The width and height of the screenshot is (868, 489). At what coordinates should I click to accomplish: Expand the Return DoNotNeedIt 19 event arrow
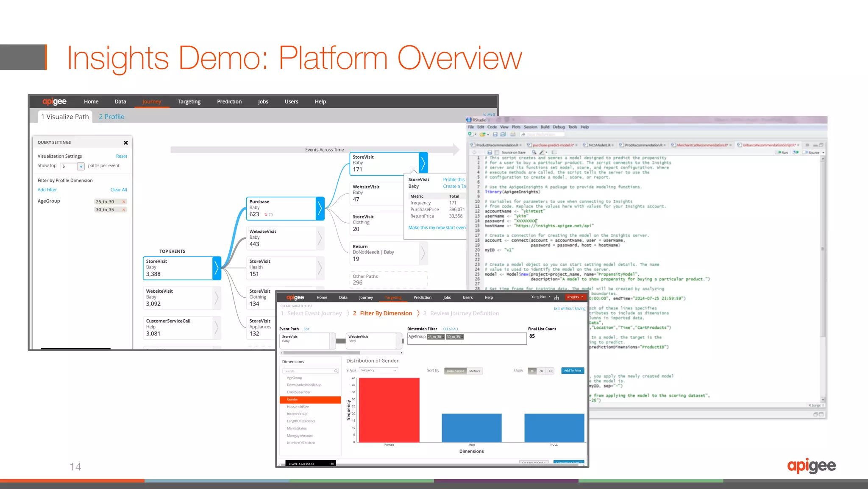coord(423,253)
